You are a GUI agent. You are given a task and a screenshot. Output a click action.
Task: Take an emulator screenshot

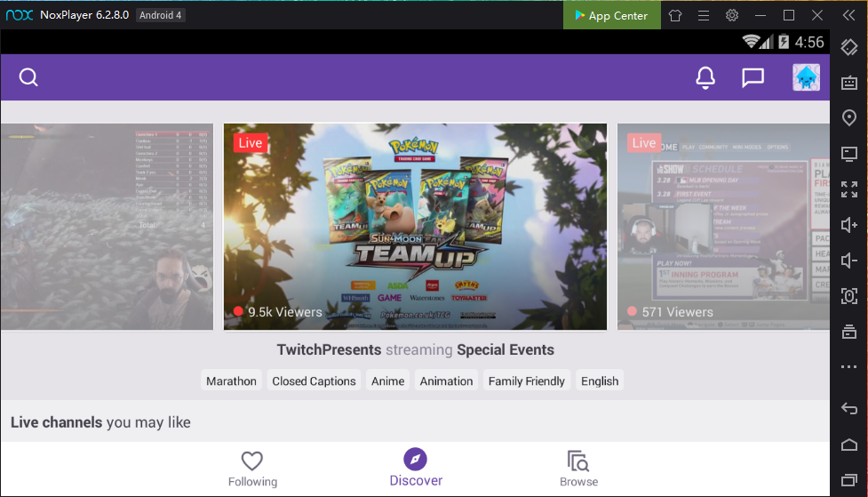(848, 296)
